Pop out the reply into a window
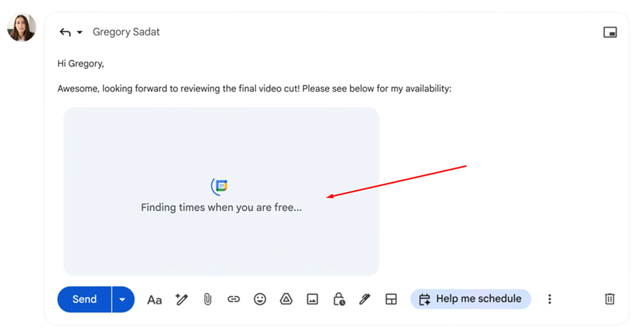 tap(610, 33)
